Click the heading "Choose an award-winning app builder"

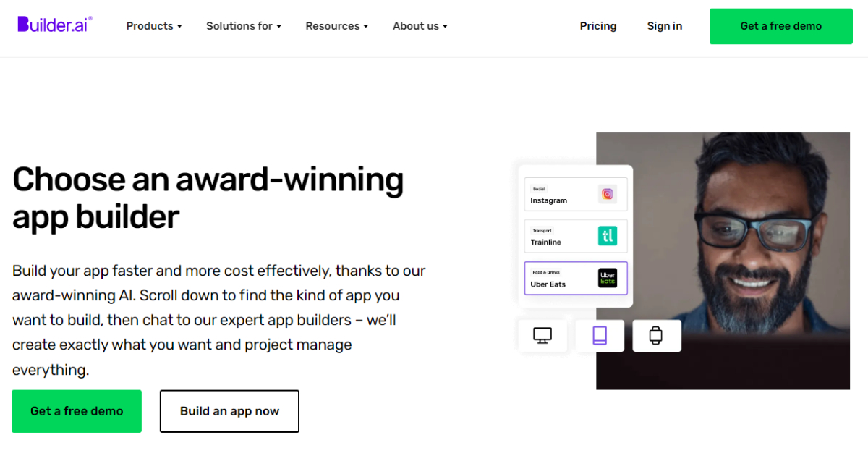tap(208, 198)
